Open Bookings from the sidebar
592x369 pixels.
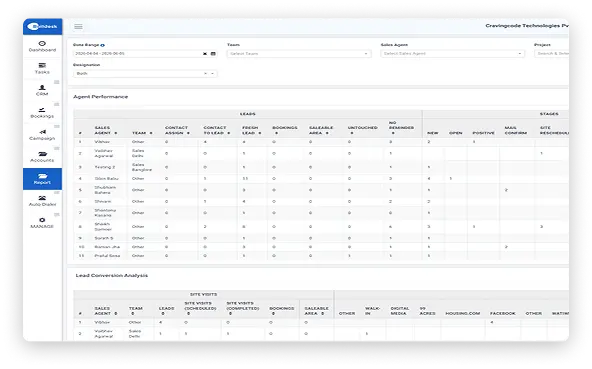42,113
